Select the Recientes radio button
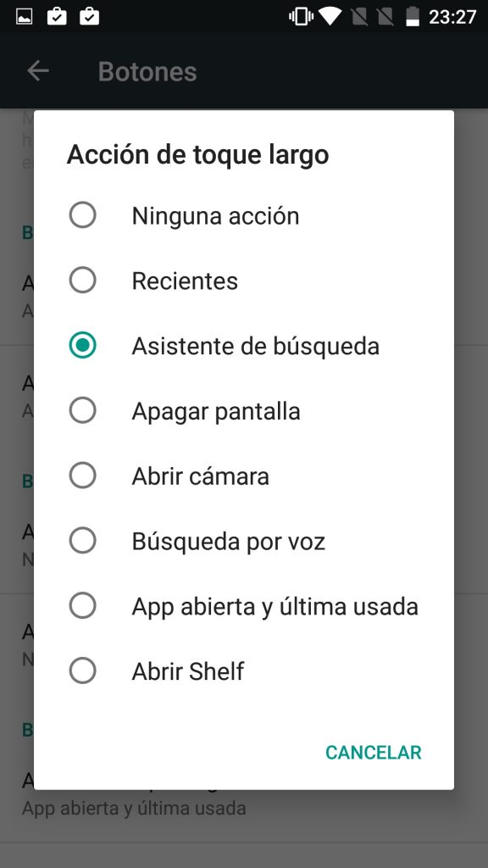Viewport: 488px width, 868px height. pyautogui.click(x=82, y=280)
